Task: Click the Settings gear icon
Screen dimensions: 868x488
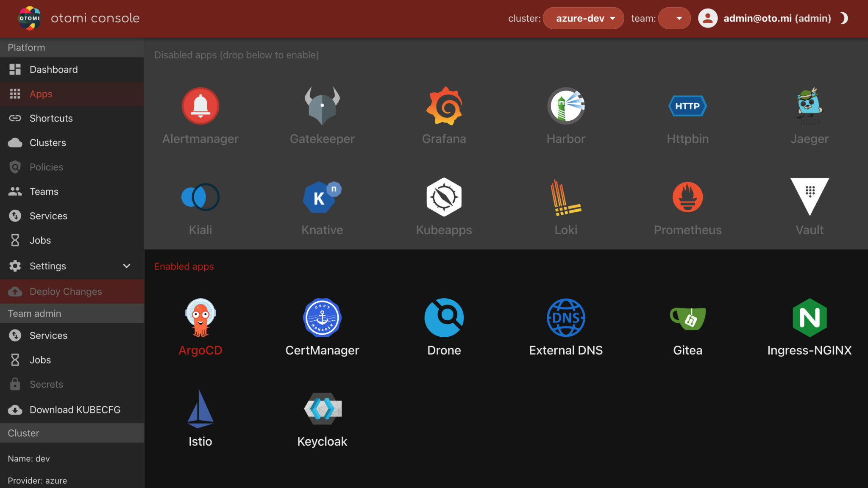Action: click(x=15, y=266)
